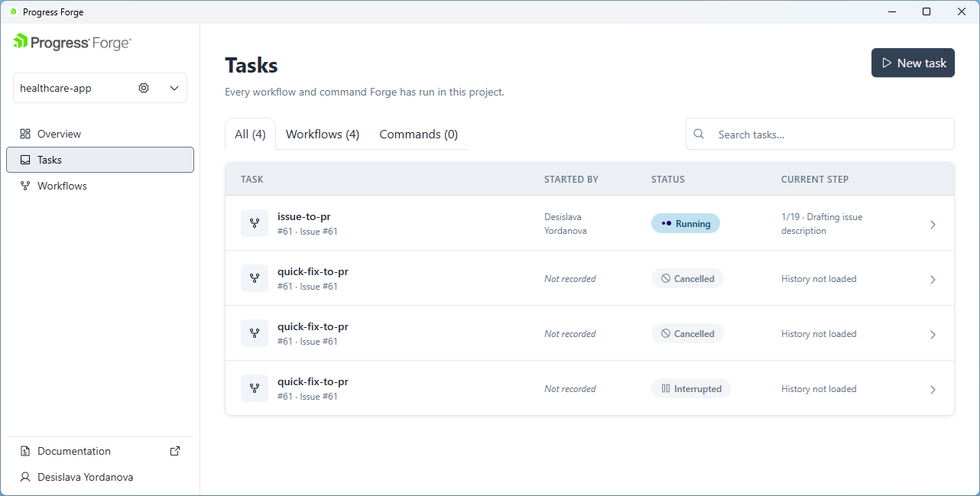980x496 pixels.
Task: Click the STATUS column header
Action: pos(668,180)
